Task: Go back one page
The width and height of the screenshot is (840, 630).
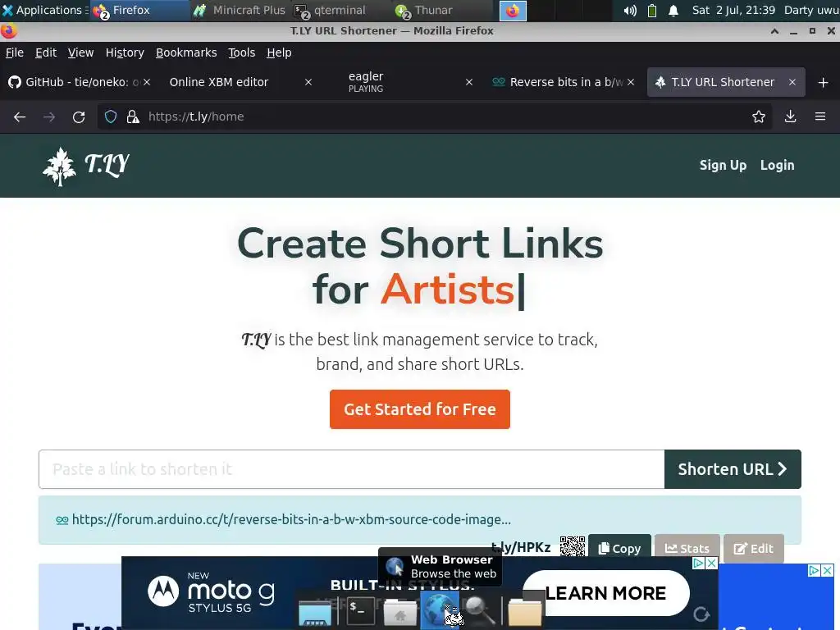Action: click(20, 116)
